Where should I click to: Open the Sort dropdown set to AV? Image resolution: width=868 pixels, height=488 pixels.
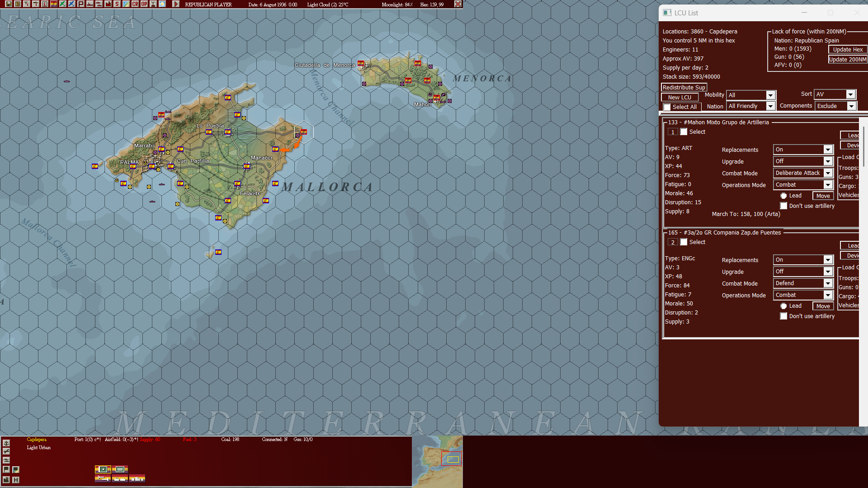pyautogui.click(x=834, y=94)
